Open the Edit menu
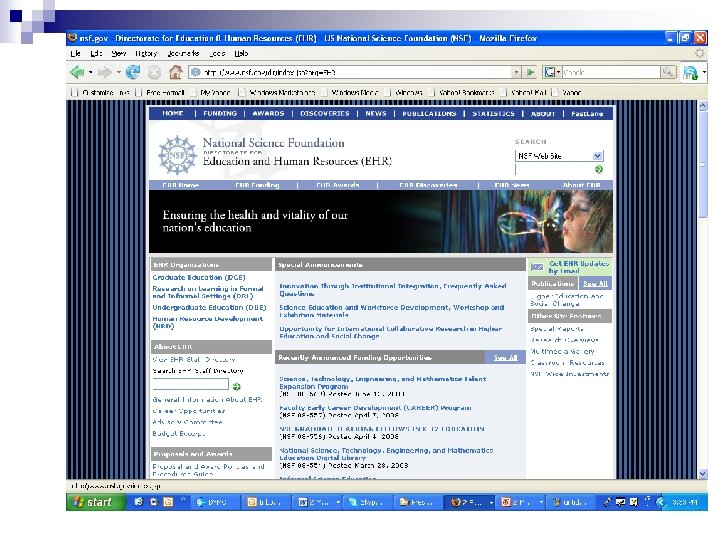Image resolution: width=720 pixels, height=540 pixels. tap(96, 53)
